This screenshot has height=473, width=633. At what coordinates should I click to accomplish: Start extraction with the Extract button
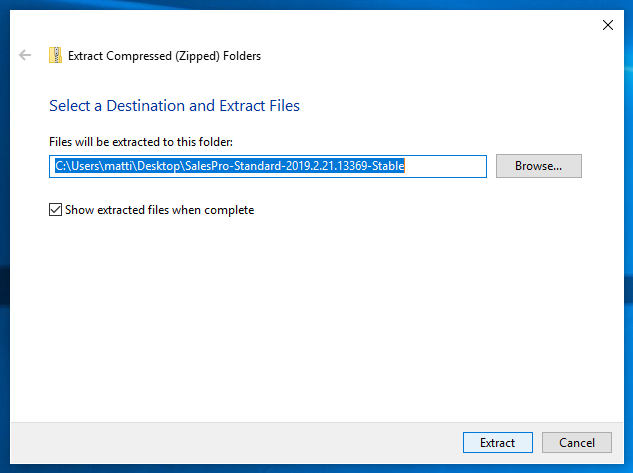point(497,443)
